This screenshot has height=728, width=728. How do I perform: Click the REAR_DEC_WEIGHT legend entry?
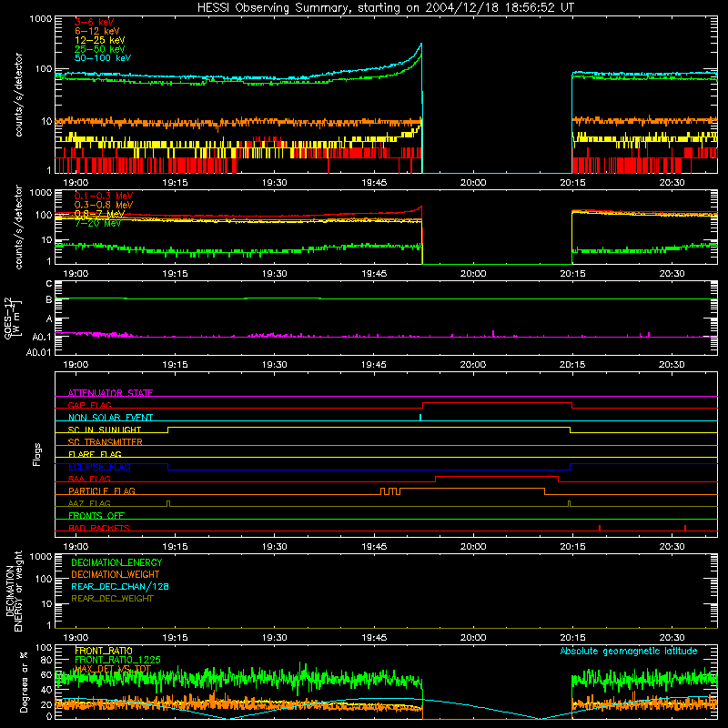tap(112, 599)
